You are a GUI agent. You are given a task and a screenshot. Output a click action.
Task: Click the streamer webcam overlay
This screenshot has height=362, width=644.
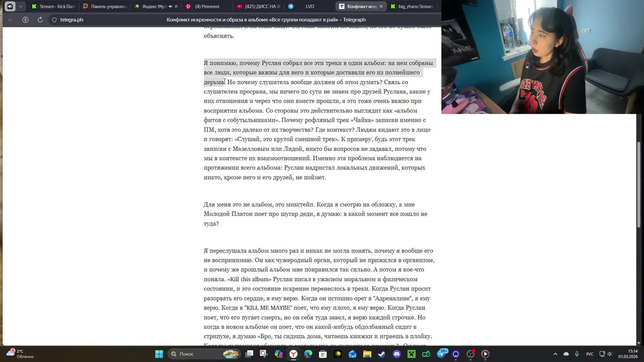(542, 57)
